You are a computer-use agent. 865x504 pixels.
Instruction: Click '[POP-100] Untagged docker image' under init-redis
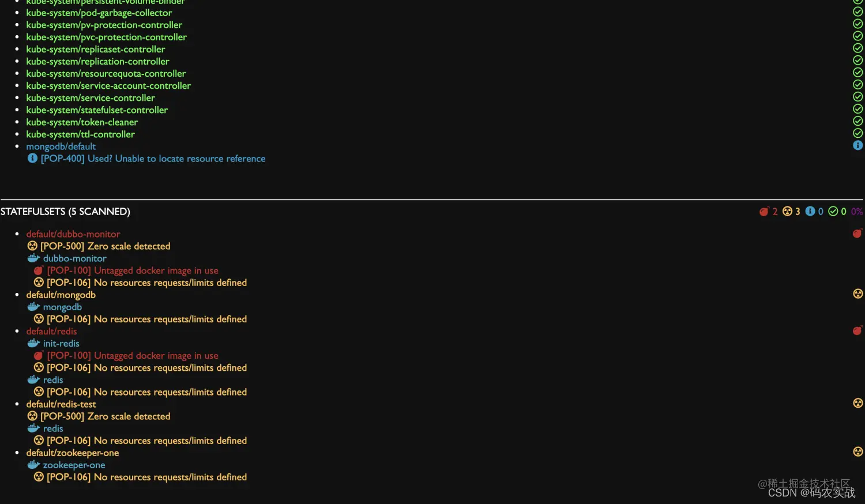pos(133,356)
